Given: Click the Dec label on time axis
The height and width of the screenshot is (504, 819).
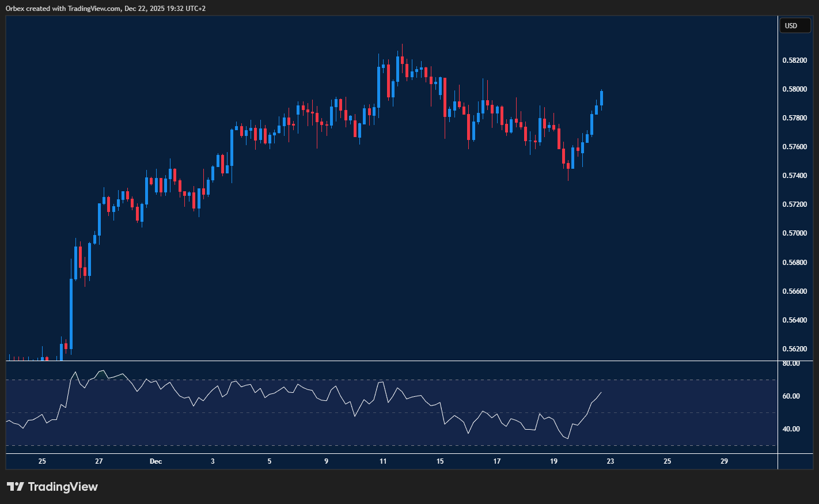Looking at the screenshot, I should click(x=156, y=461).
